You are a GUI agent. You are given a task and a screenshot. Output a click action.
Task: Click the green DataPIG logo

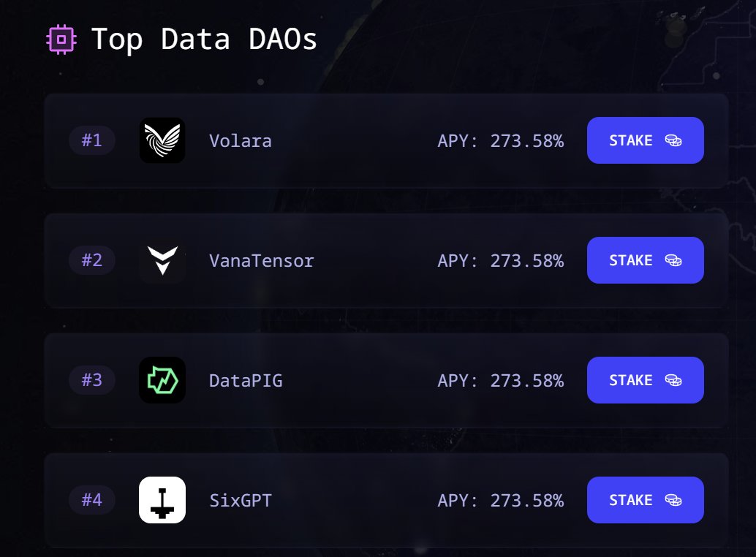[x=162, y=380]
